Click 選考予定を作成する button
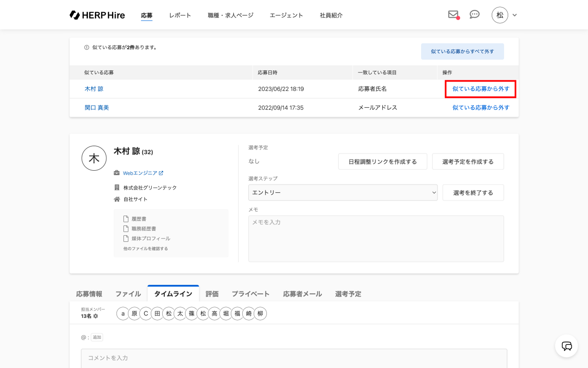 (x=468, y=162)
